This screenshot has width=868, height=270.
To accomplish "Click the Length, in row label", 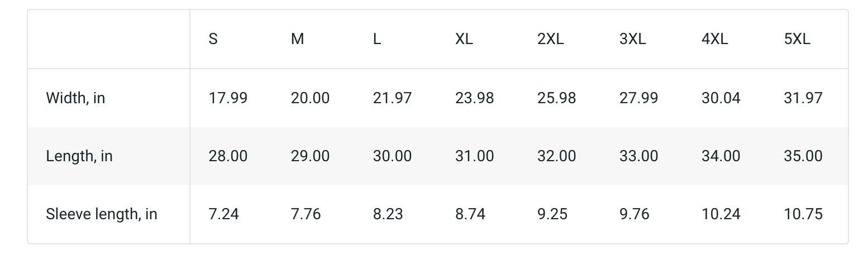I will pyautogui.click(x=79, y=156).
